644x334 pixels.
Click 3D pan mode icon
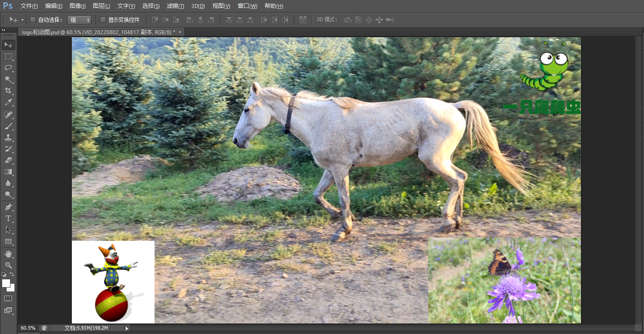[x=369, y=20]
